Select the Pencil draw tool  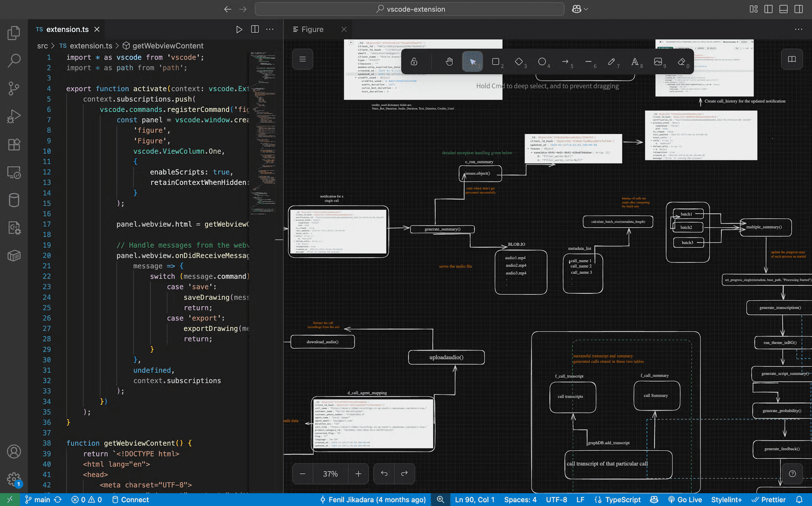click(x=611, y=62)
